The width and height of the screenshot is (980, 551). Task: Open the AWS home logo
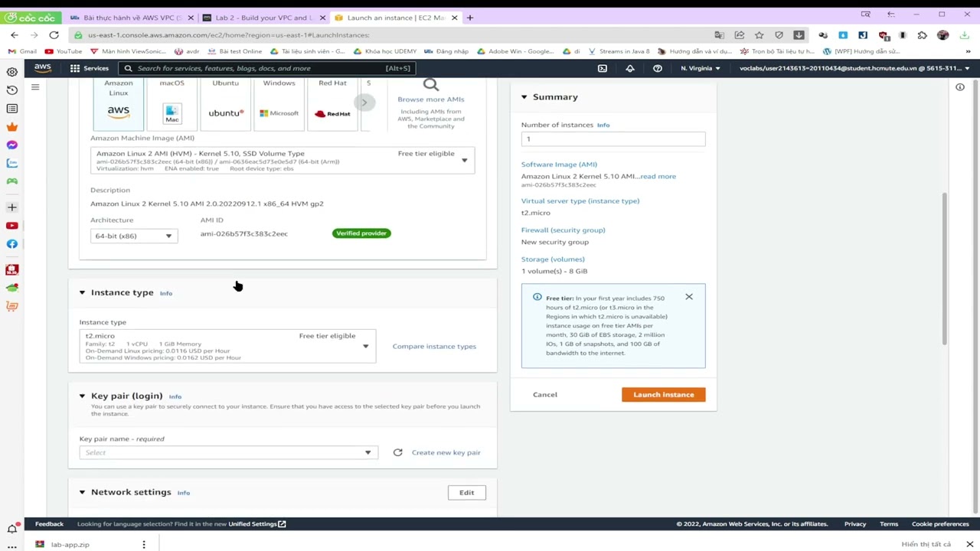coord(42,68)
